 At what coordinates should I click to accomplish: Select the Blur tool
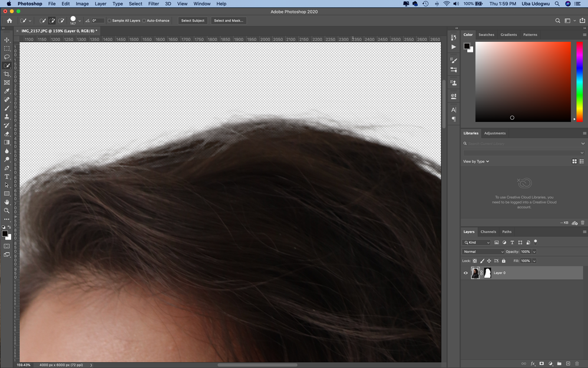(x=6, y=151)
